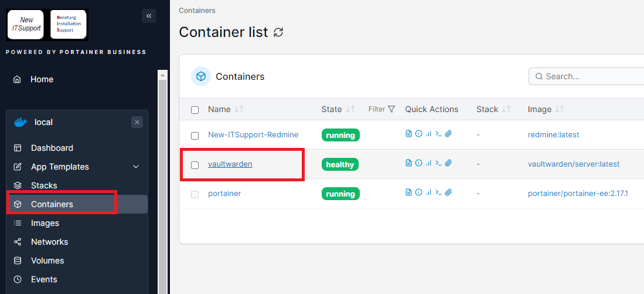
Task: Open the Networks sidebar section
Action: pyautogui.click(x=49, y=242)
